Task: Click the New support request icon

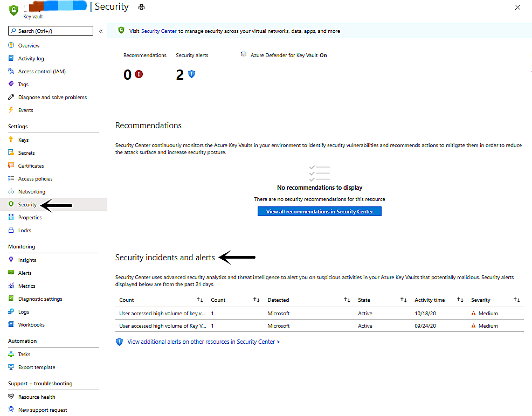Action: tap(11, 409)
